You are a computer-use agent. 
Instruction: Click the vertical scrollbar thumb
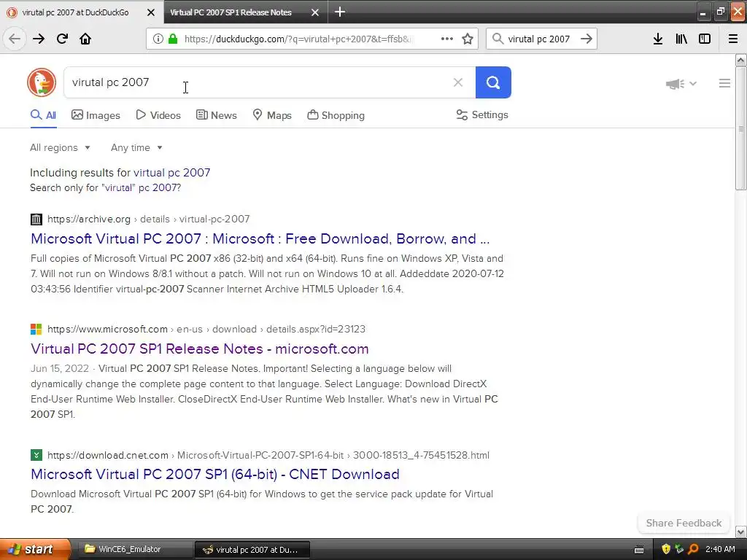(740, 128)
